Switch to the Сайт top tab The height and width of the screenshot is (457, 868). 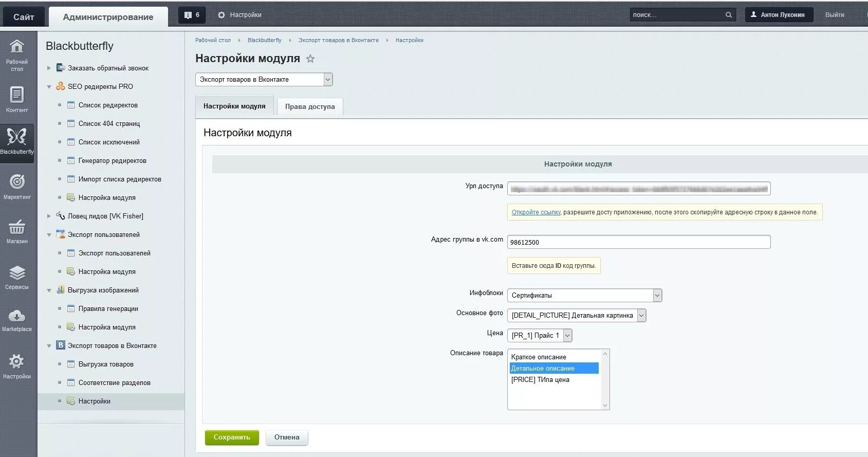24,17
